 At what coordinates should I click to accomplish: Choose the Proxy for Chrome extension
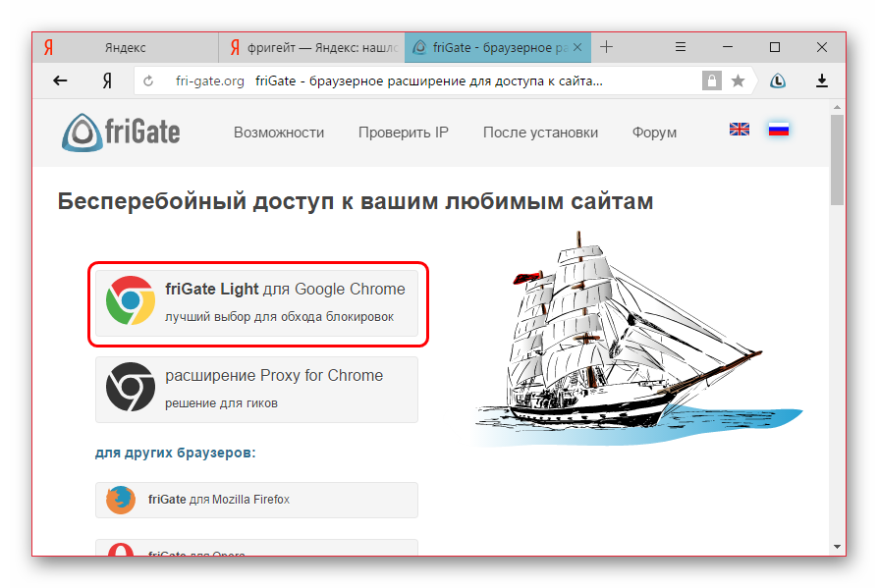pos(257,389)
